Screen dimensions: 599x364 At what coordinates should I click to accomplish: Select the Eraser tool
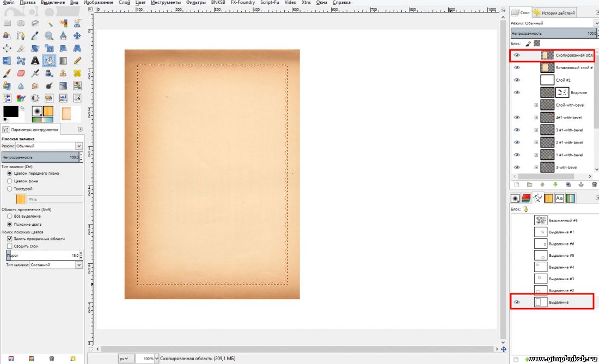(21, 73)
